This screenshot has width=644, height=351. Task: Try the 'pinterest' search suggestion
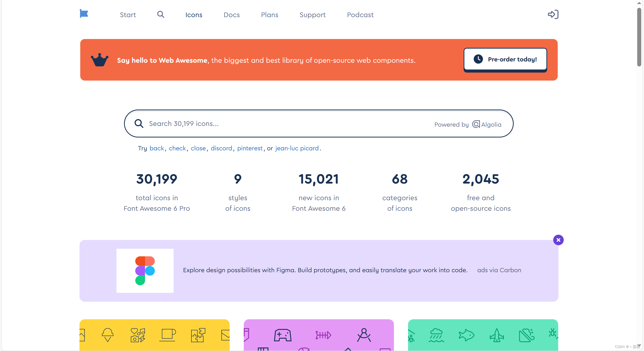tap(250, 148)
